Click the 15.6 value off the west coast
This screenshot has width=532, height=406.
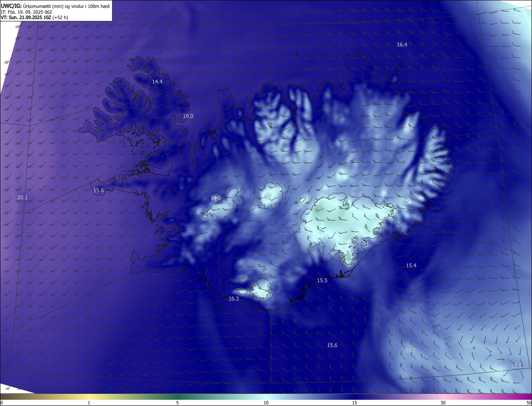99,191
